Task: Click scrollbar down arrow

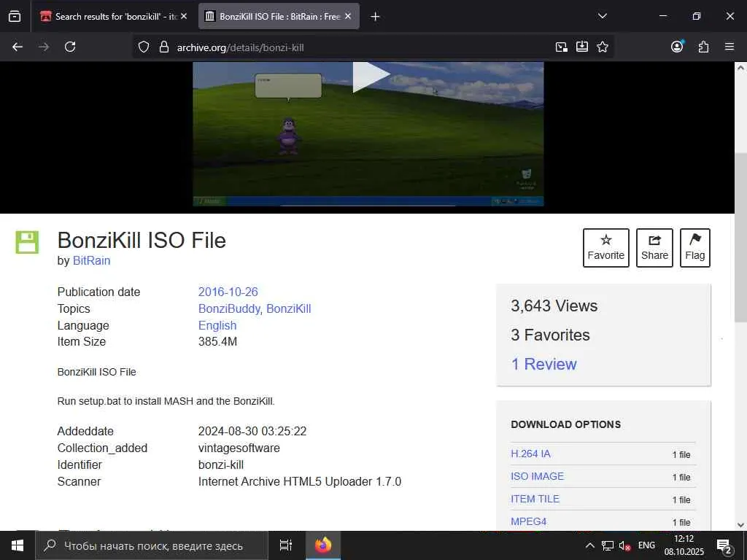Action: [740, 525]
